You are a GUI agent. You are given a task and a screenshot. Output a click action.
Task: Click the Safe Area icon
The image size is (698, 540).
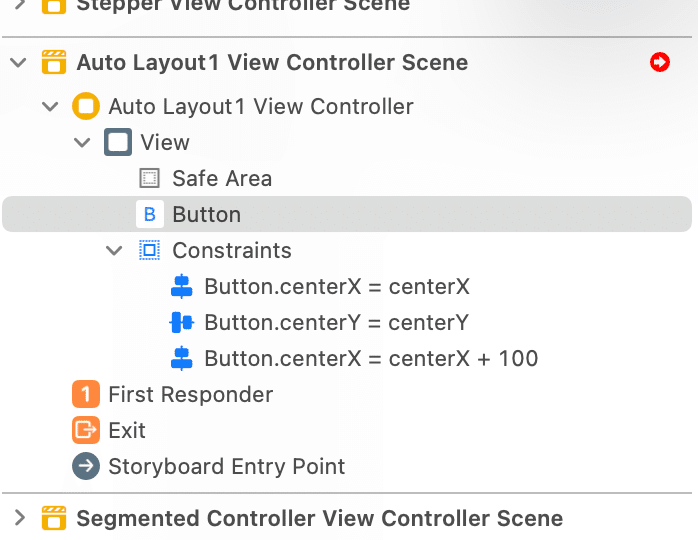(x=150, y=178)
